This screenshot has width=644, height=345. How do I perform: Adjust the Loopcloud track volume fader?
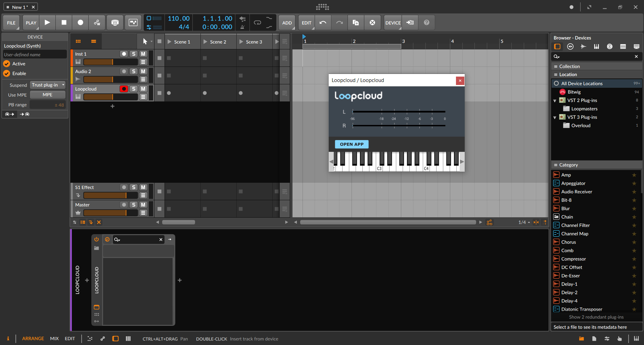click(111, 97)
